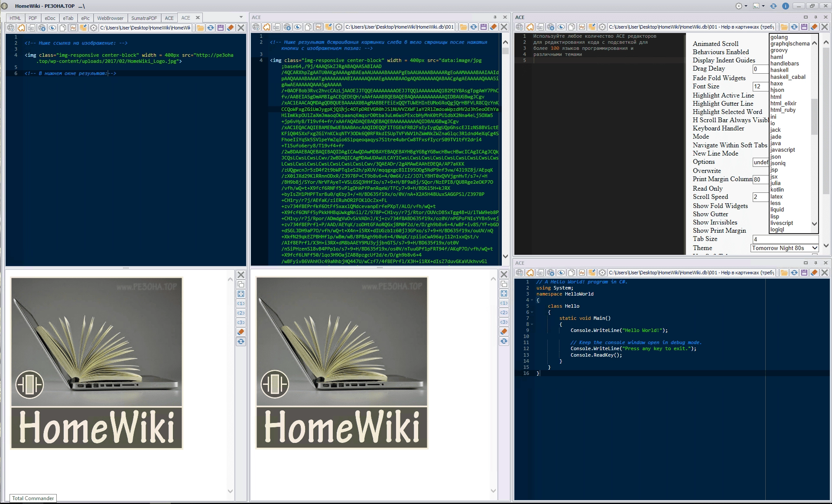This screenshot has width=832, height=504.
Task: Pin the middle ACE panel with pushpin icon
Action: coord(495,17)
